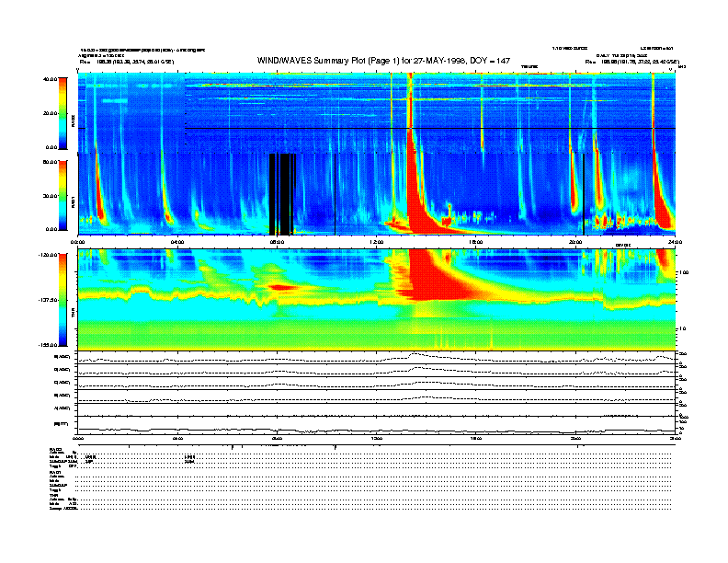Click the 12:00 time label under the RAD1 spectrogram
728x563 pixels.
pos(377,242)
